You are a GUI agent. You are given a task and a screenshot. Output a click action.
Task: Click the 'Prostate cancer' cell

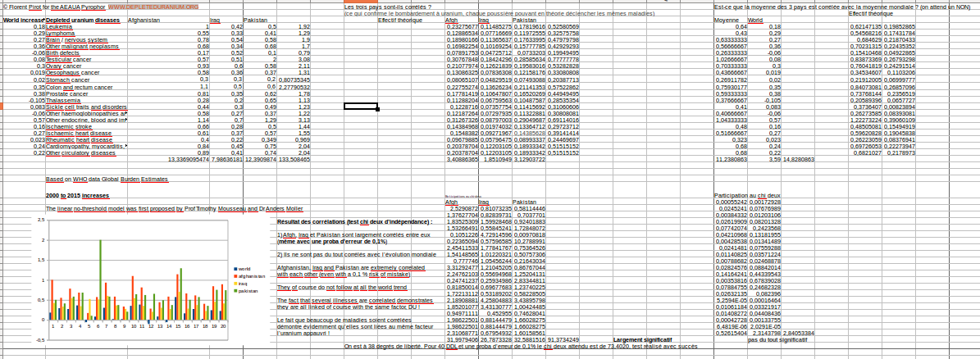pos(66,93)
